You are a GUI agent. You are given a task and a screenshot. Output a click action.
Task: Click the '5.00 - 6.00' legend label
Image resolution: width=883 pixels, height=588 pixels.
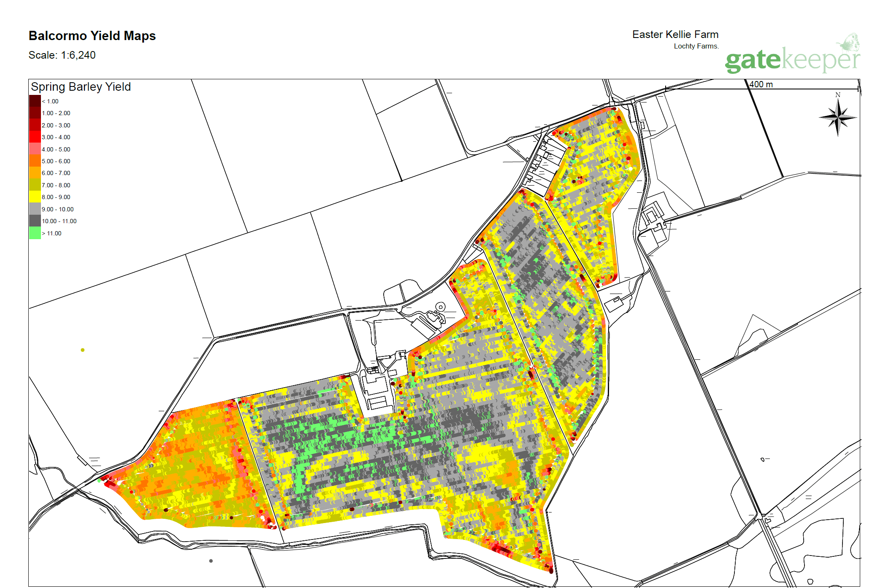56,161
